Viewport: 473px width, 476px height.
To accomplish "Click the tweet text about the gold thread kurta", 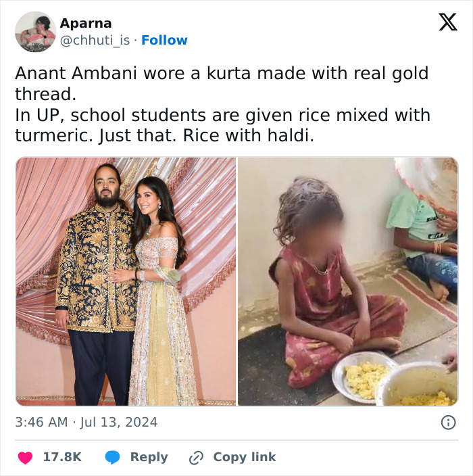I will click(222, 82).
